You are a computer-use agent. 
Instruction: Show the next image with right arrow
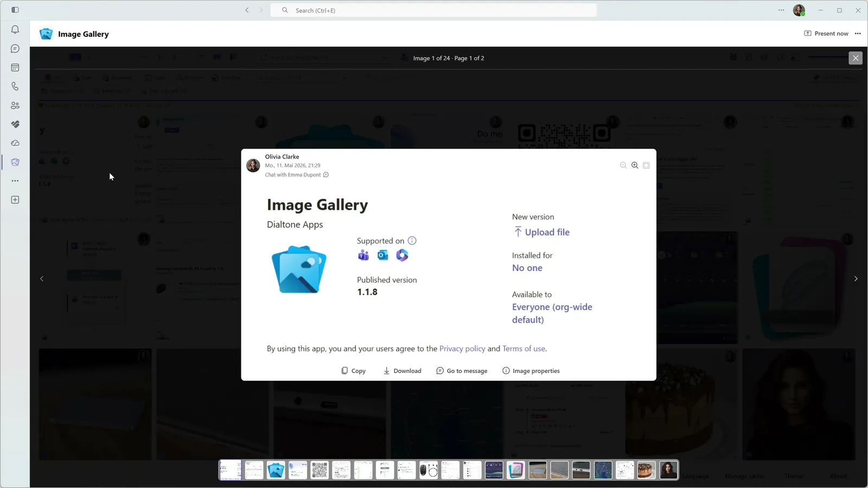[856, 279]
